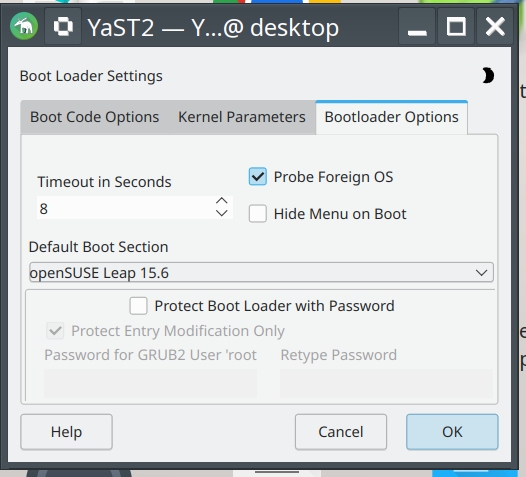This screenshot has width=526, height=477.
Task: Decrease timeout with the down arrow
Action: tap(222, 213)
